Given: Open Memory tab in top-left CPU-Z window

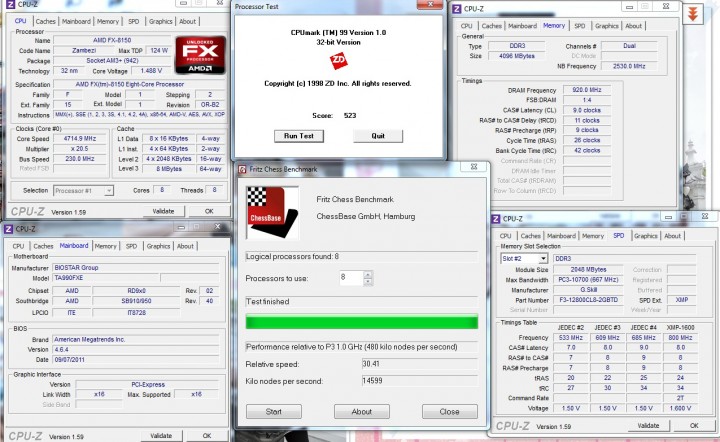Looking at the screenshot, I should 108,21.
